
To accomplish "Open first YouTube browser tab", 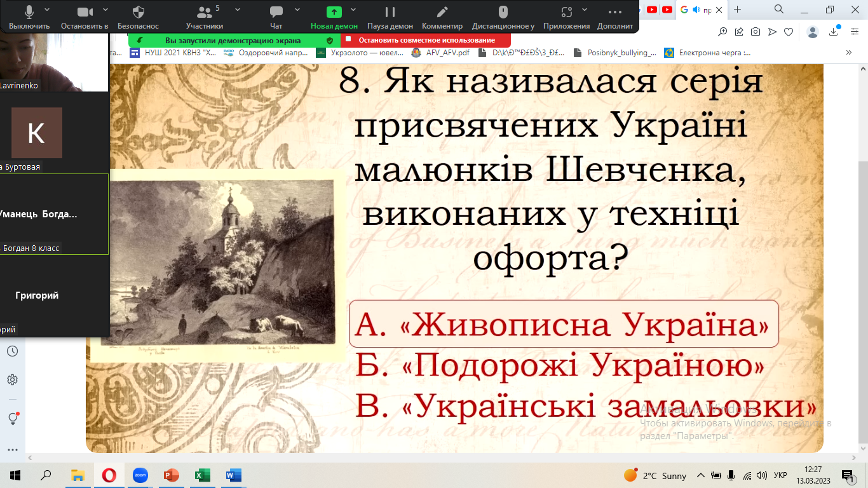I will [652, 10].
